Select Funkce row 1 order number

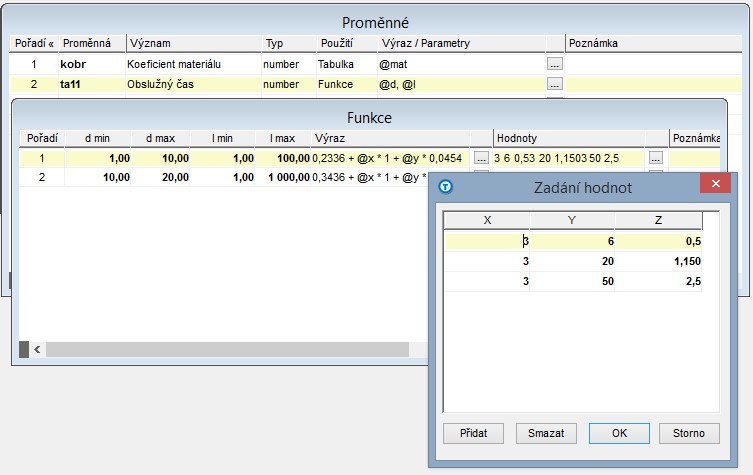click(42, 158)
